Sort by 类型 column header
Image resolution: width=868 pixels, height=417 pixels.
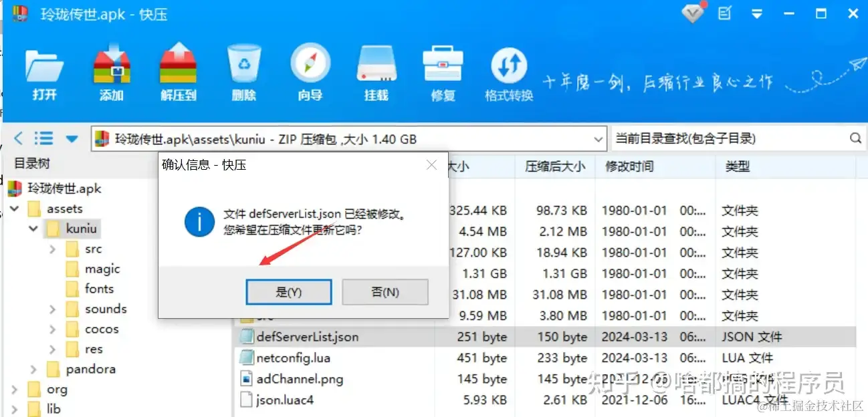[x=737, y=166]
